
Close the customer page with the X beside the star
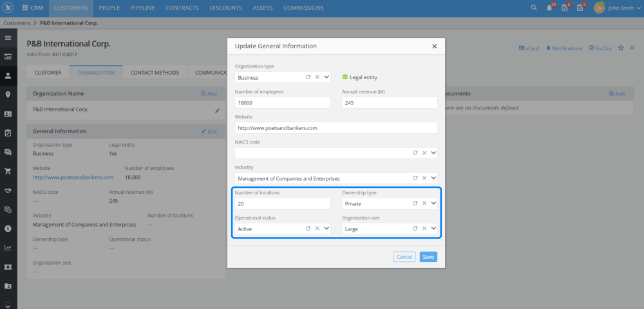pyautogui.click(x=632, y=48)
